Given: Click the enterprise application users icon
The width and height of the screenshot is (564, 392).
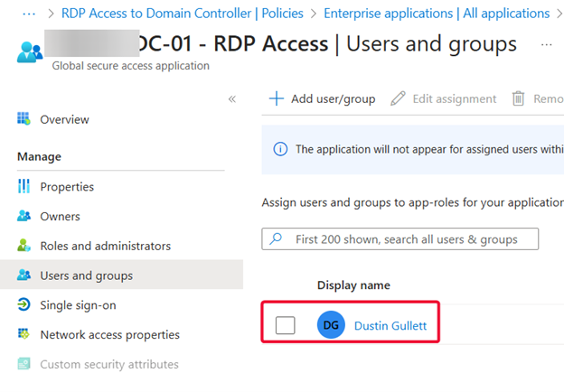Looking at the screenshot, I should 30,52.
